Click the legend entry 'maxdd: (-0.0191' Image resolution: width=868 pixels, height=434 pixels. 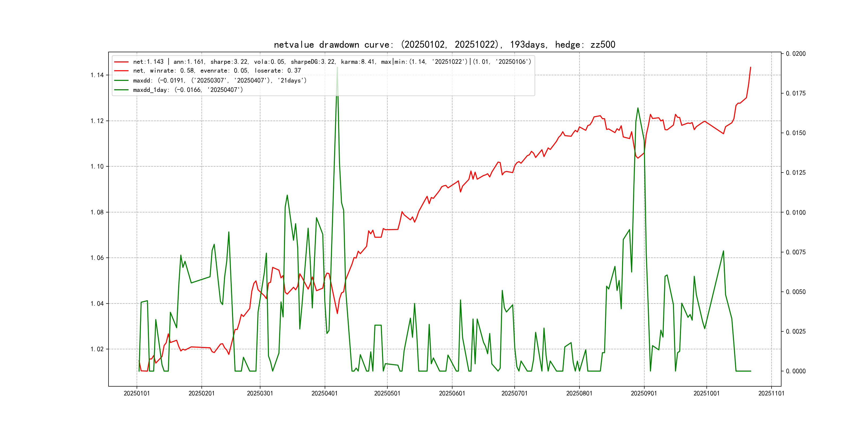(x=220, y=81)
